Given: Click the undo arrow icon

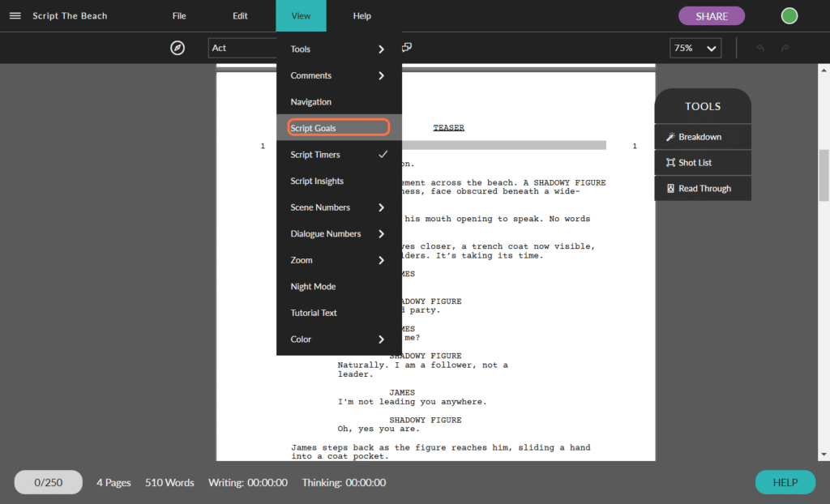Looking at the screenshot, I should click(x=760, y=49).
